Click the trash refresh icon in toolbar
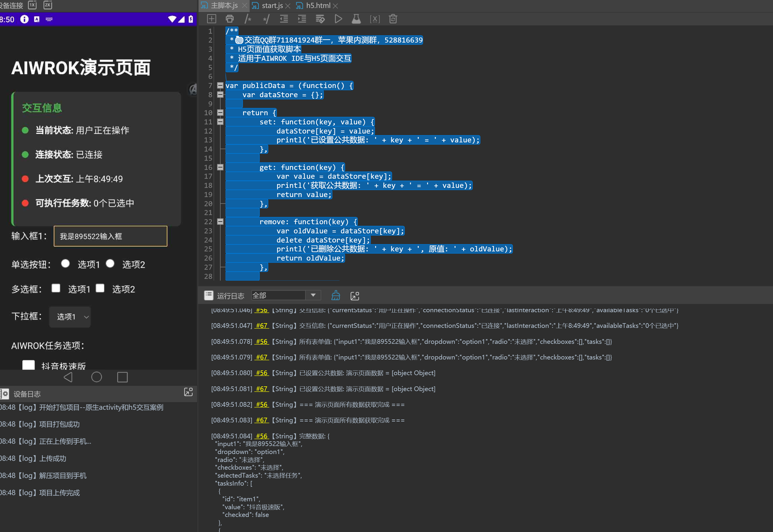773x532 pixels. tap(393, 19)
